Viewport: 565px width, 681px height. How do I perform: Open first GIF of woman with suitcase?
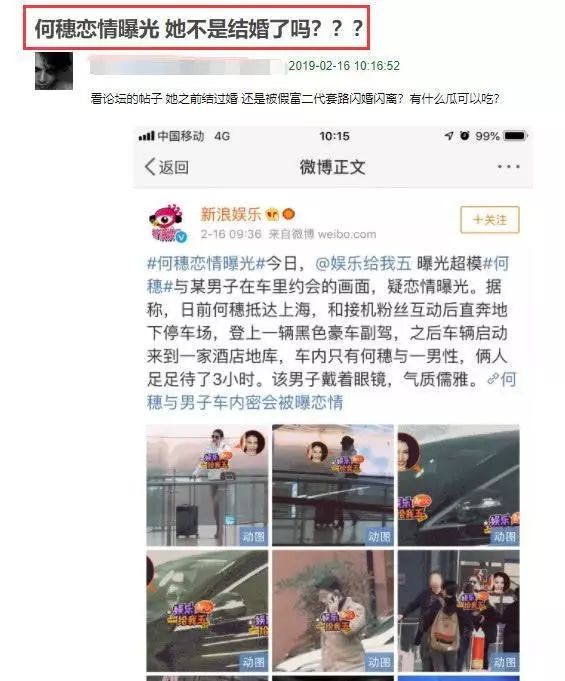pyautogui.click(x=207, y=485)
